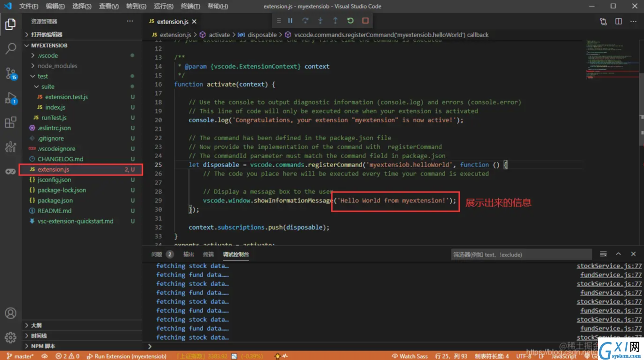Open Explorer panel more actions ellipsis
The image size is (644, 360).
(x=130, y=21)
